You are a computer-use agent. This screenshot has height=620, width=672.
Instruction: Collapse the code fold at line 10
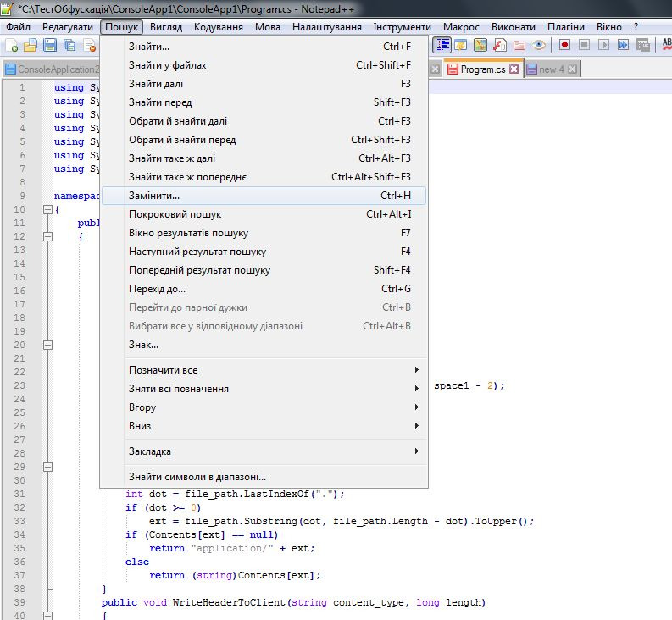coord(47,209)
